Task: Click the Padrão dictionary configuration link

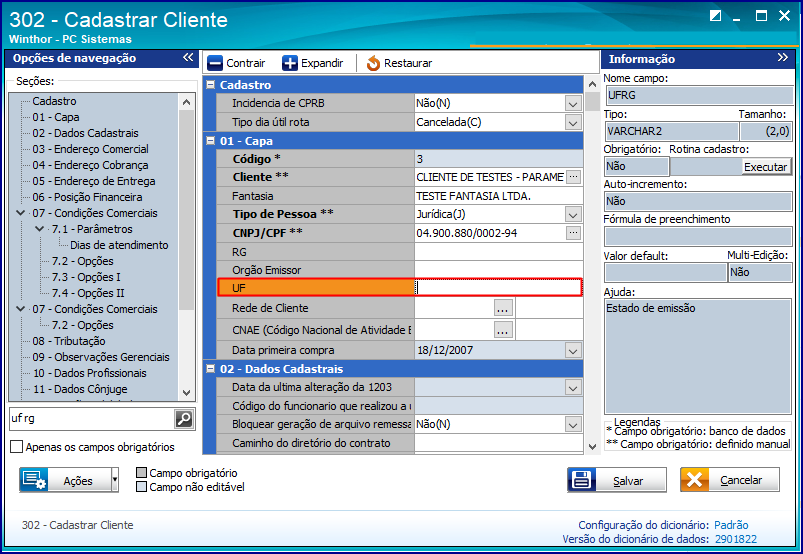Action: point(731,525)
